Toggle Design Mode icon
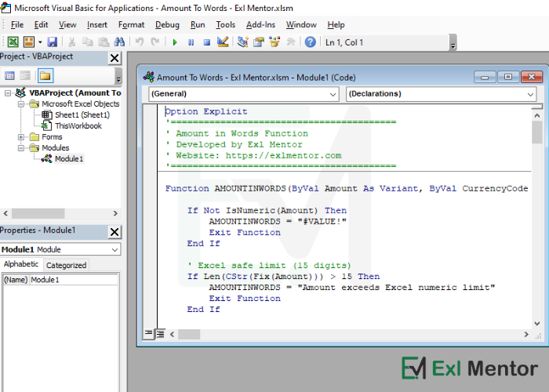This screenshot has width=549, height=392. coord(223,42)
